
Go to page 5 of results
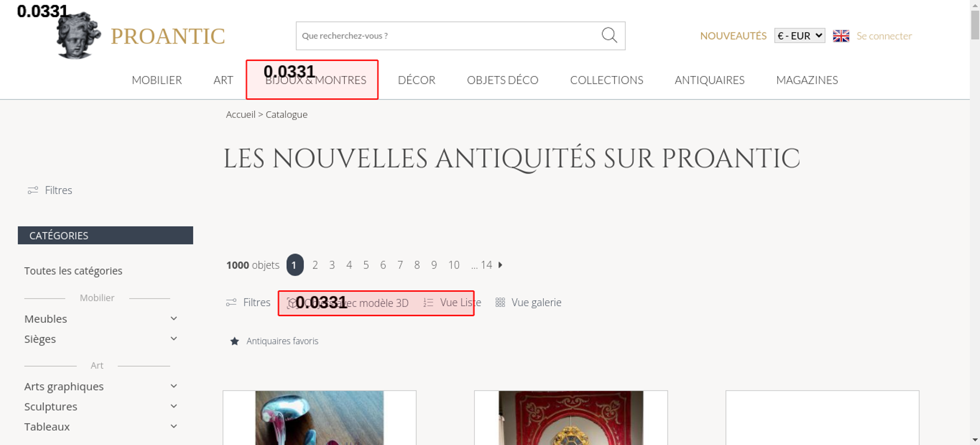[366, 265]
